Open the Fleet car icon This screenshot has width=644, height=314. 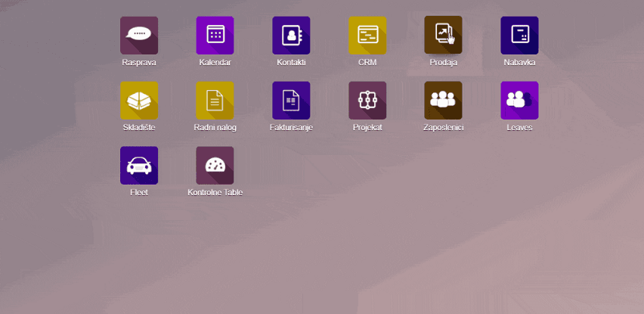coord(139,165)
